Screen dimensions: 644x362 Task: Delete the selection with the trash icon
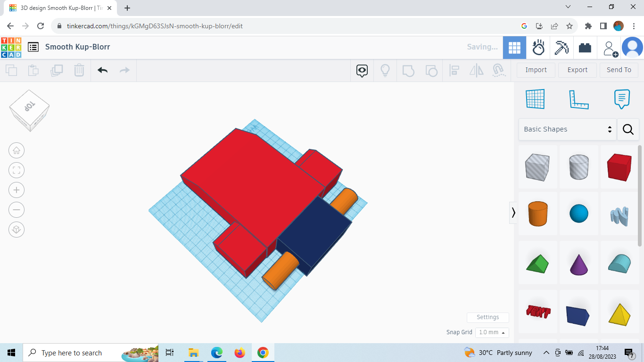click(79, 70)
